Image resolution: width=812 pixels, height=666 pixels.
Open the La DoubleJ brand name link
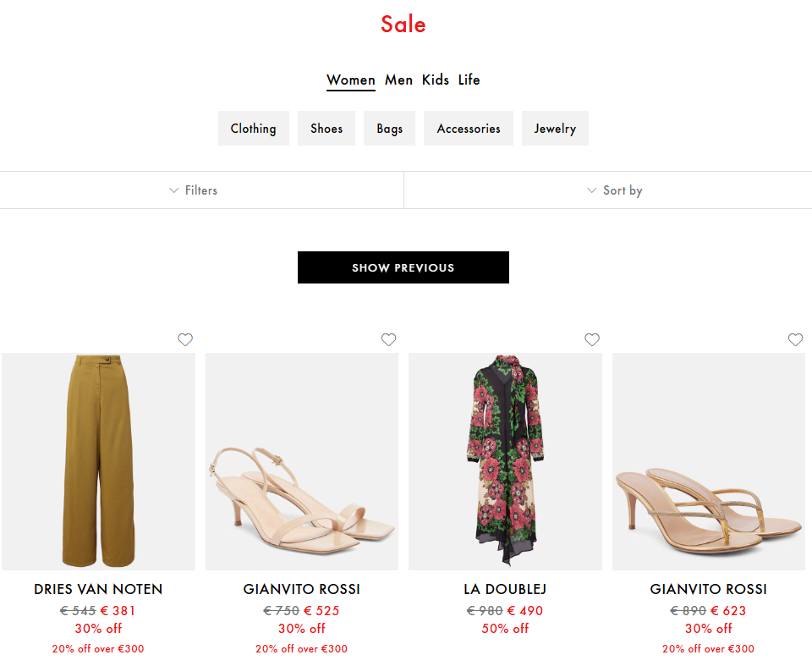click(505, 589)
